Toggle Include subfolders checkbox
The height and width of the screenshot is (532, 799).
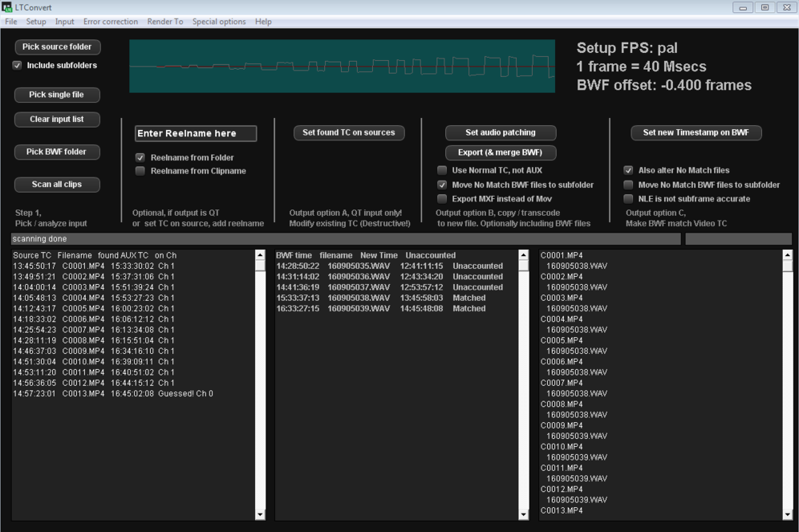18,66
